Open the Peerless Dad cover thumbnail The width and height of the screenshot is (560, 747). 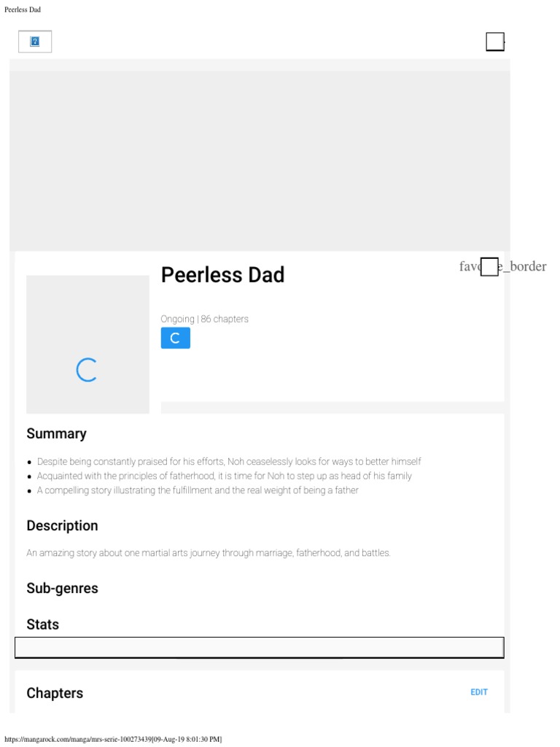click(x=87, y=344)
